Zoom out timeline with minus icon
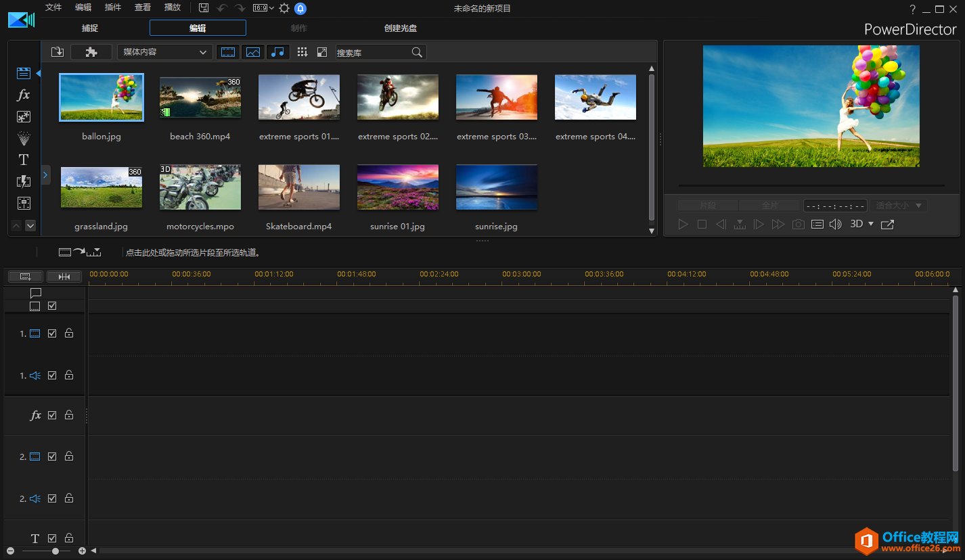 click(x=10, y=551)
